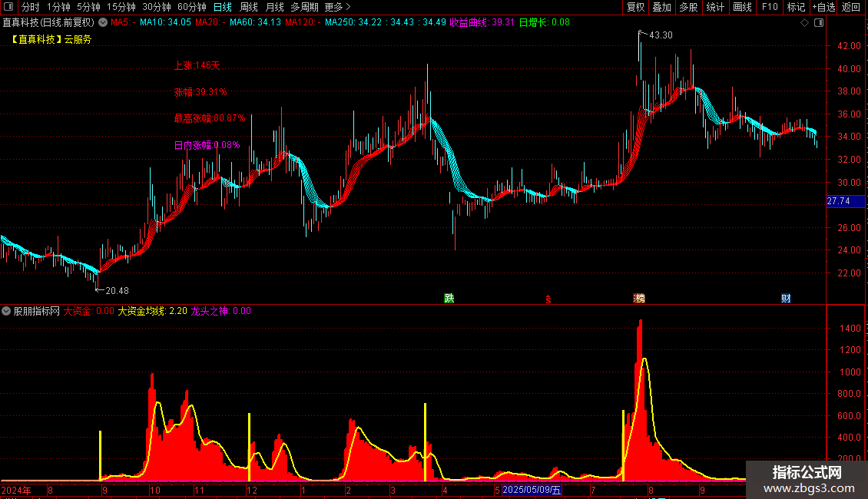
Task: Open the main chart indicator dropdown arrow
Action: pyautogui.click(x=102, y=23)
